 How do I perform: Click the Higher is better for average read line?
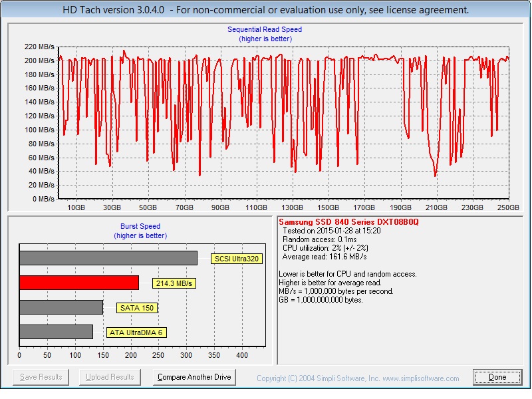point(330,283)
